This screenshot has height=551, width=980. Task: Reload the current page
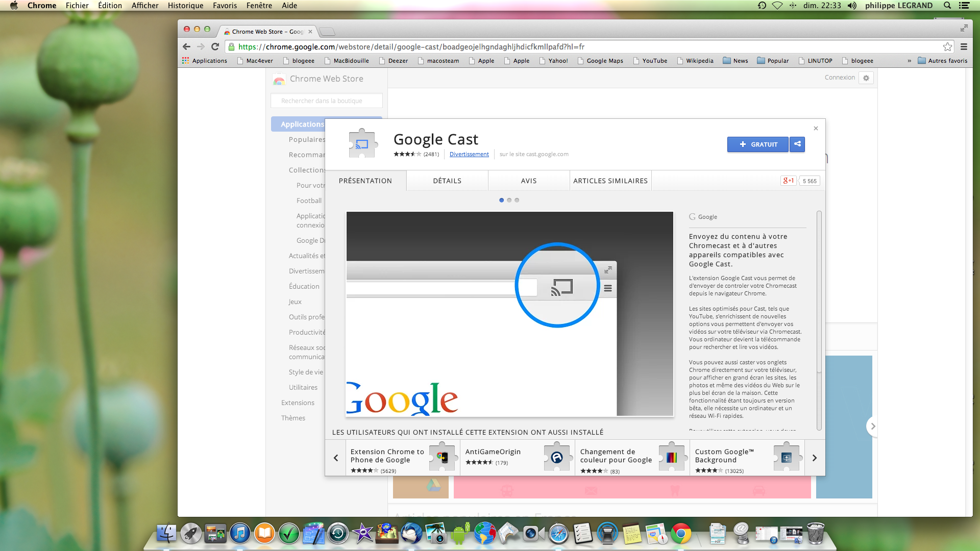point(215,47)
